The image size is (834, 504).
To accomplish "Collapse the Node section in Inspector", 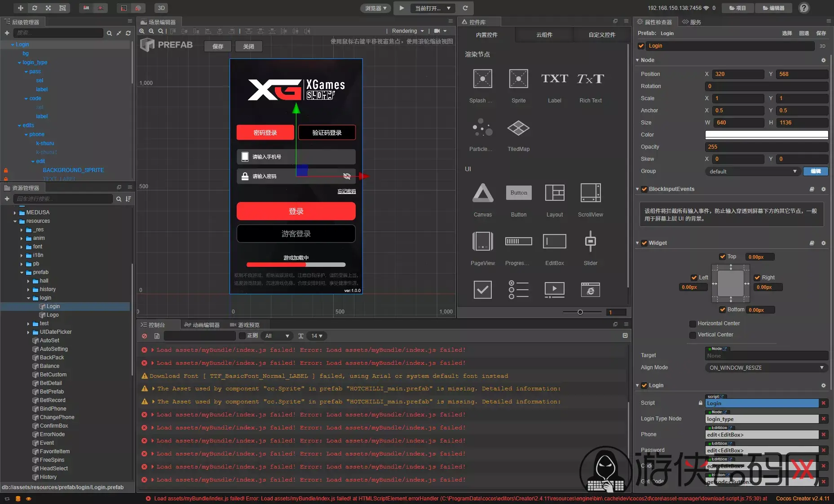I will (x=637, y=60).
